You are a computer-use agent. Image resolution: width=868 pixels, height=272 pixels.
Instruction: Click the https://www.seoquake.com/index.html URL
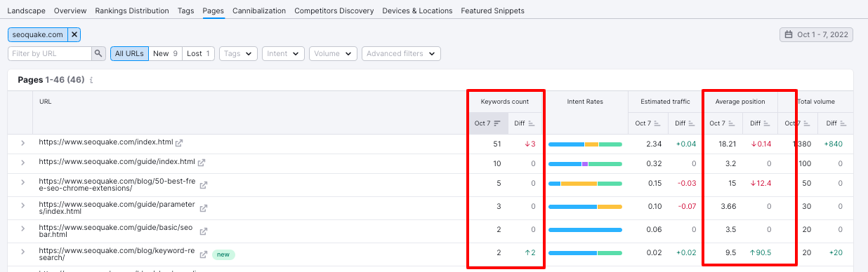[106, 142]
